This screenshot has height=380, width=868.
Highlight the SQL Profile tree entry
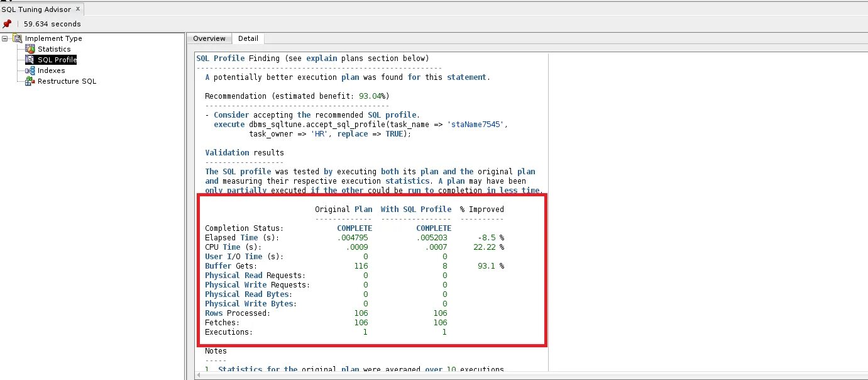click(56, 60)
